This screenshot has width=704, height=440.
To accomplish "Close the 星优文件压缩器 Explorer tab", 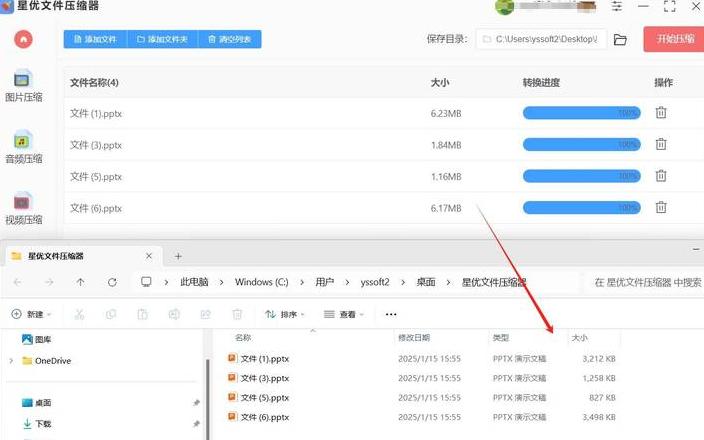I will (149, 256).
